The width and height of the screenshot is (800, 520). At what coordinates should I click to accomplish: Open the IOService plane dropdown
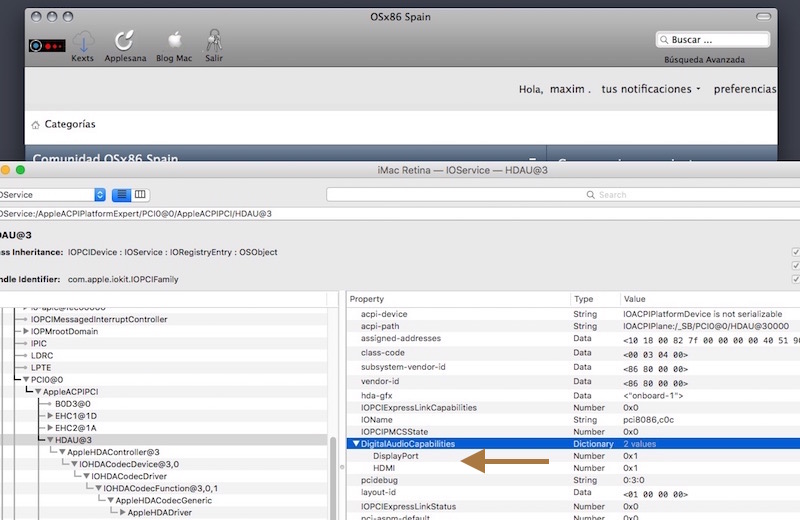tap(53, 194)
